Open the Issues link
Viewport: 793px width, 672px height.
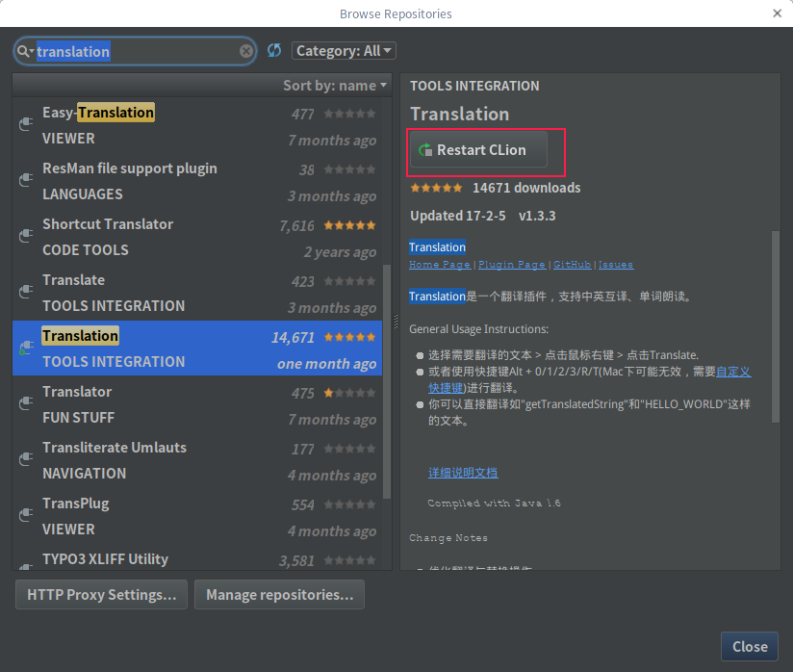[x=616, y=265]
